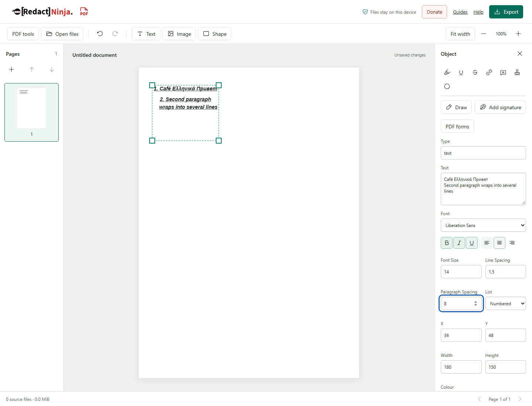532x406 pixels.
Task: Move the selected page down
Action: click(52, 69)
